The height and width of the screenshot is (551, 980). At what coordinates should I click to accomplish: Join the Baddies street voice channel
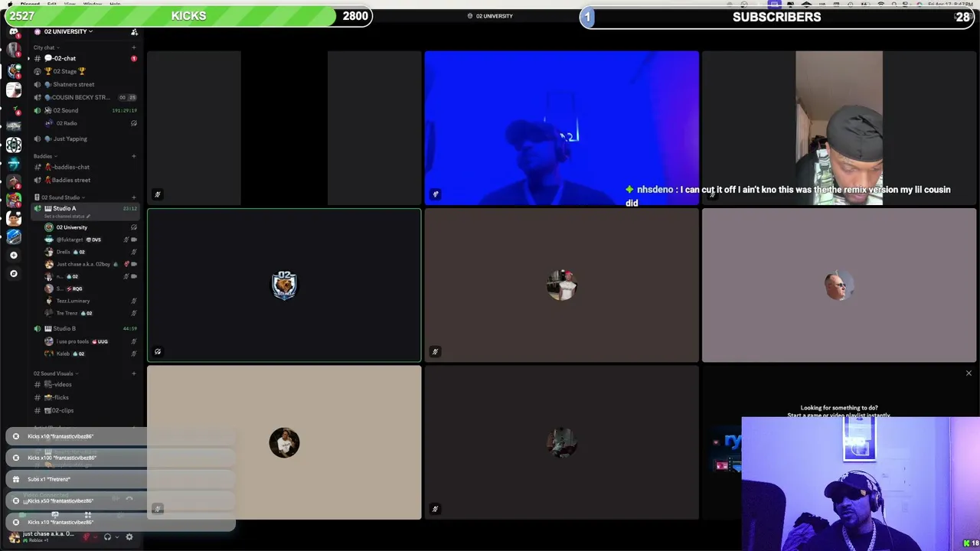(x=85, y=180)
